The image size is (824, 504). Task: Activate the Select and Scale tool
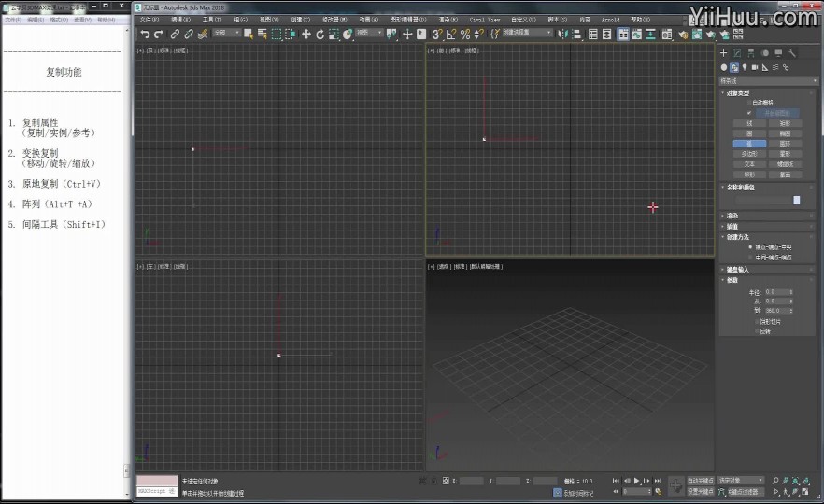(334, 35)
